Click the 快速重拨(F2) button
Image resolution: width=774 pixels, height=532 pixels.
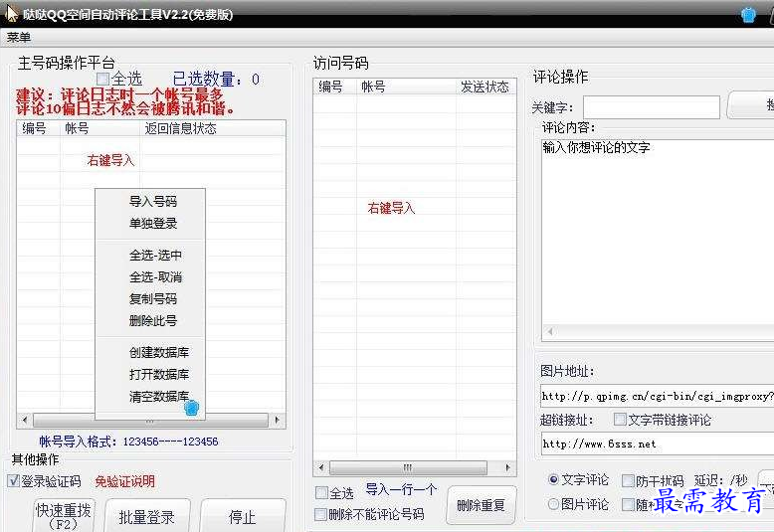point(64,516)
